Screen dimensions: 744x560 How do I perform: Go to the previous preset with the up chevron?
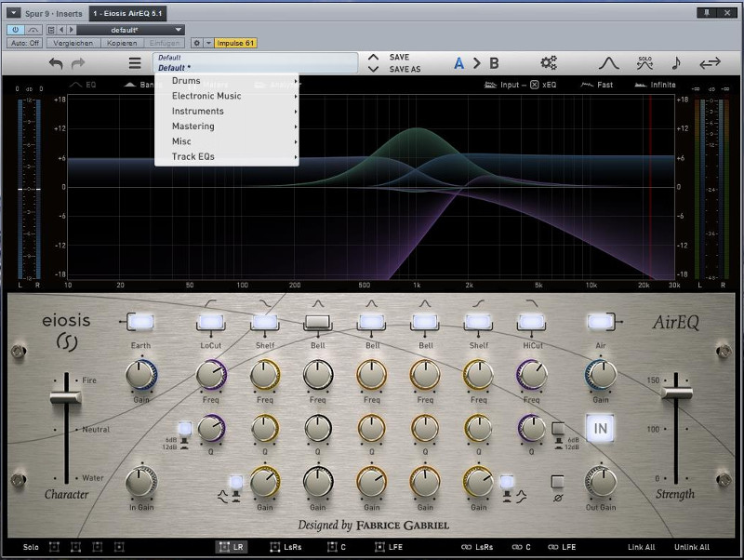pyautogui.click(x=374, y=57)
